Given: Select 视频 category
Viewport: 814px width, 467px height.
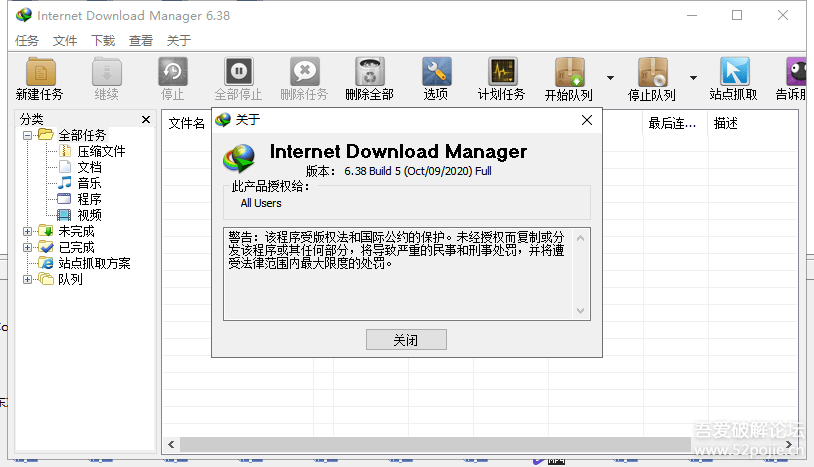Looking at the screenshot, I should point(89,215).
